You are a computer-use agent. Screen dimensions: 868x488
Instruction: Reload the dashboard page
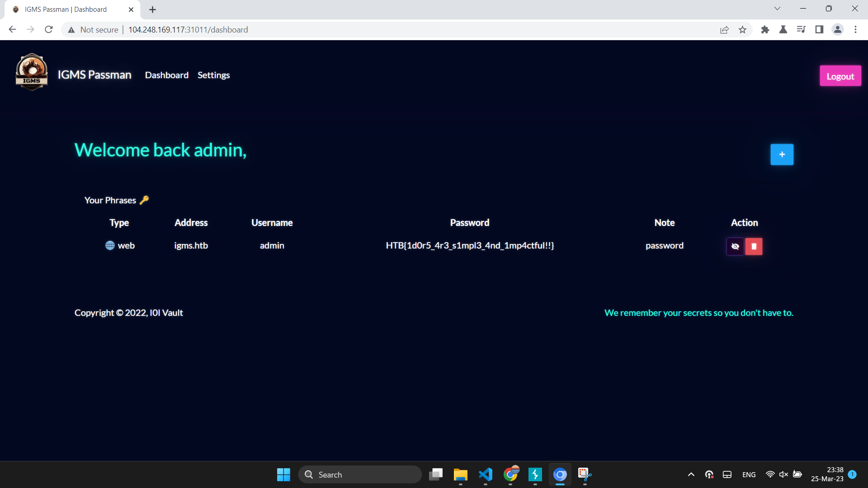(x=48, y=29)
